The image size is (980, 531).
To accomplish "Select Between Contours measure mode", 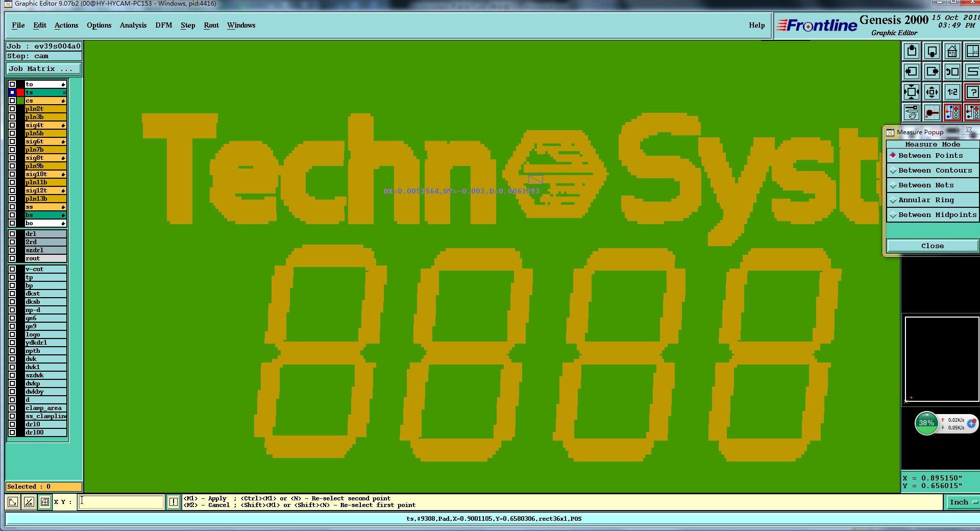I will (x=933, y=171).
